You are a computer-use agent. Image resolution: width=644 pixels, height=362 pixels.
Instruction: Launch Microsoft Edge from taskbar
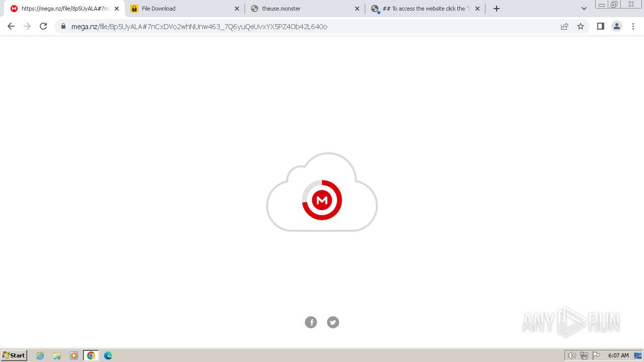point(108,355)
